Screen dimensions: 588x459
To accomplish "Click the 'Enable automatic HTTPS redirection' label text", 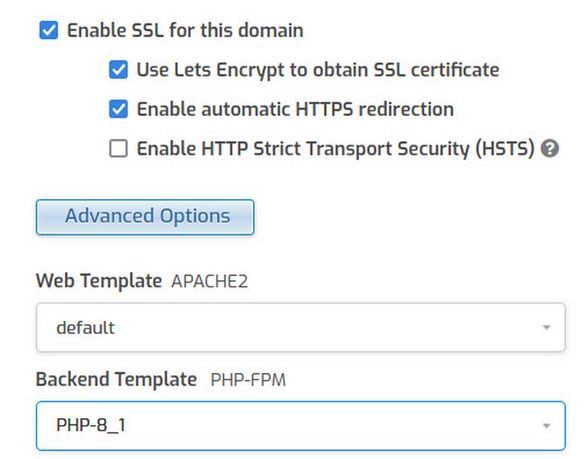I will point(295,110).
